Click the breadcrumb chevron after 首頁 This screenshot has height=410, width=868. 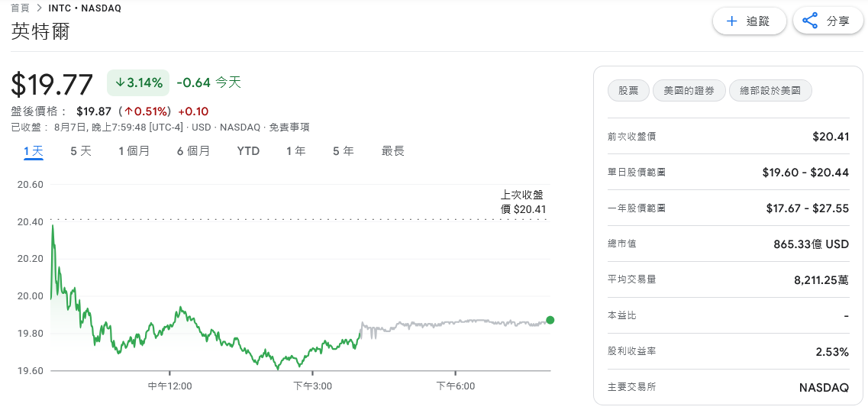click(40, 8)
